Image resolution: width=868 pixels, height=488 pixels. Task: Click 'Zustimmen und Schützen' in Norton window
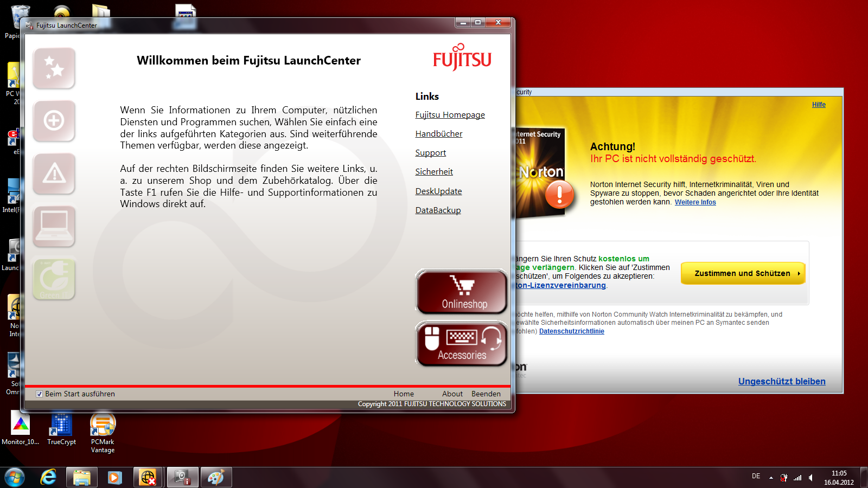pyautogui.click(x=743, y=273)
